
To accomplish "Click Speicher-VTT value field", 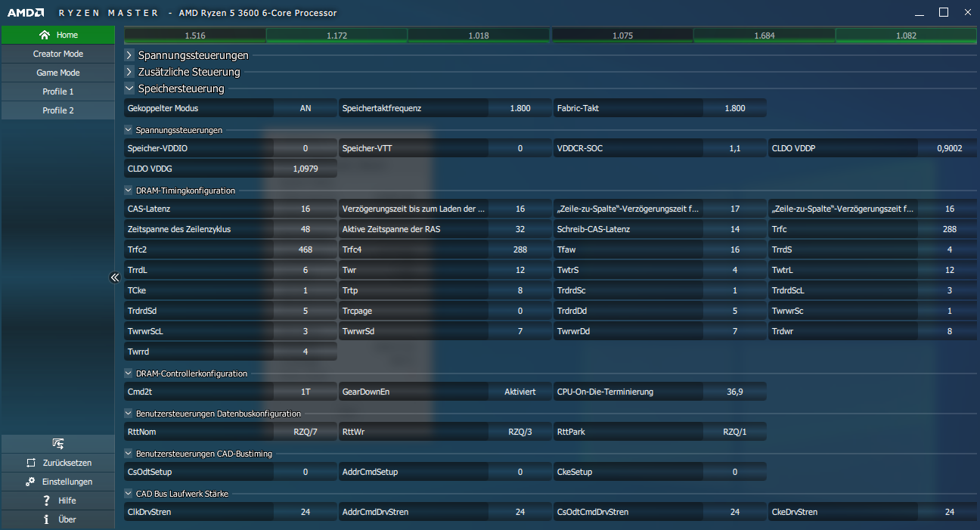I will (520, 148).
